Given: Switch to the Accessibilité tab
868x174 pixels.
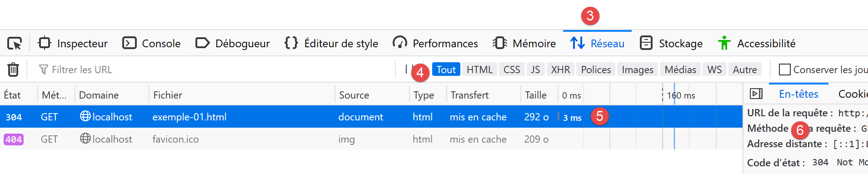Looking at the screenshot, I should coord(757,44).
